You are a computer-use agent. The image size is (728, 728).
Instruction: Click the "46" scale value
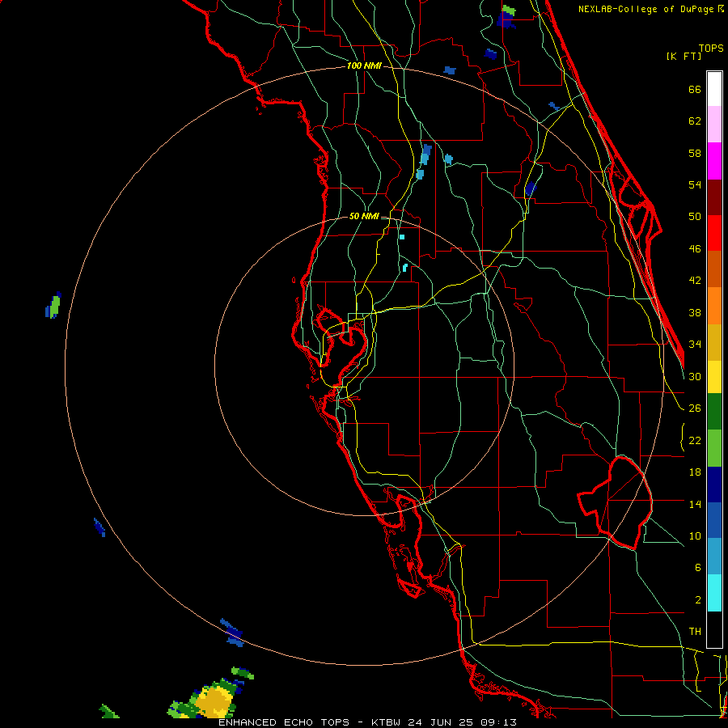click(x=695, y=249)
